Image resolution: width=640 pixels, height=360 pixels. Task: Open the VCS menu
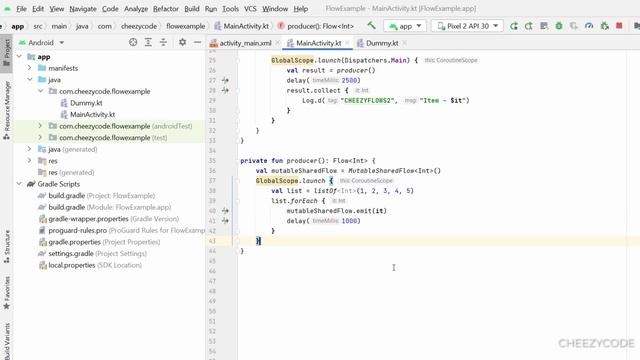[250, 9]
